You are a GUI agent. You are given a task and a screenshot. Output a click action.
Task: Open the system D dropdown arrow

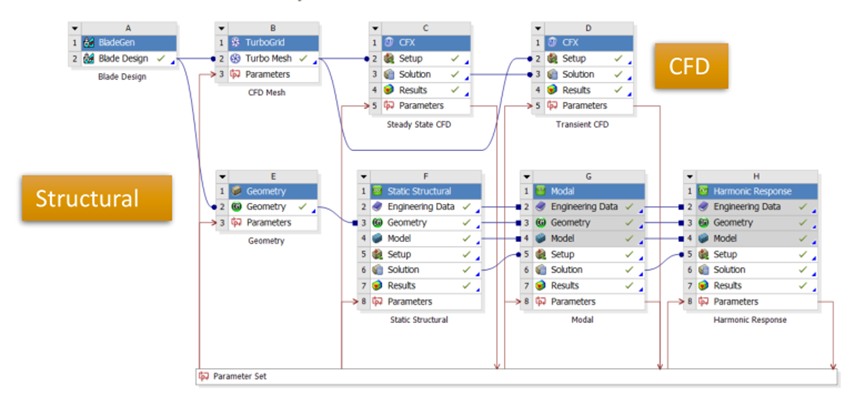[x=538, y=28]
